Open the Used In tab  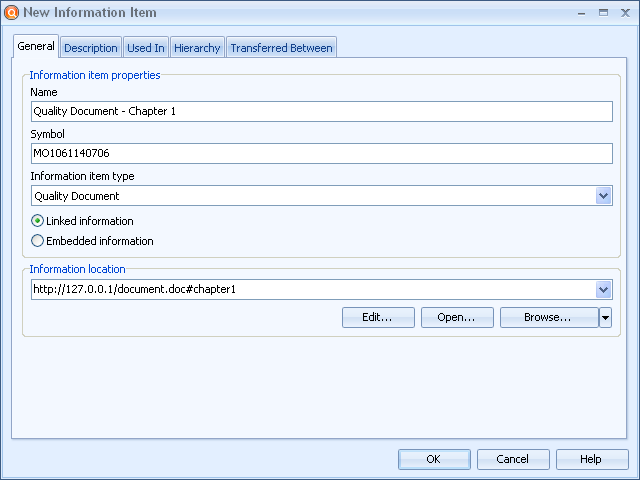point(146,48)
